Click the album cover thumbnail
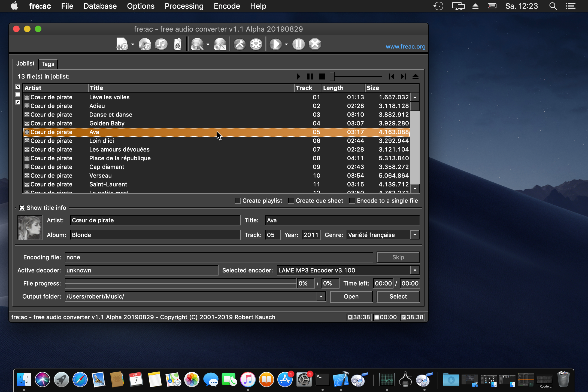This screenshot has height=392, width=588. [30, 227]
